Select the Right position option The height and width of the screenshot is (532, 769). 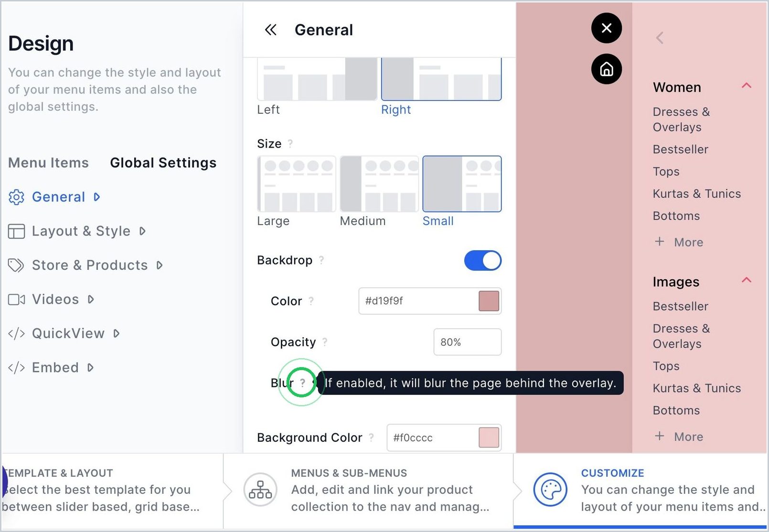441,86
